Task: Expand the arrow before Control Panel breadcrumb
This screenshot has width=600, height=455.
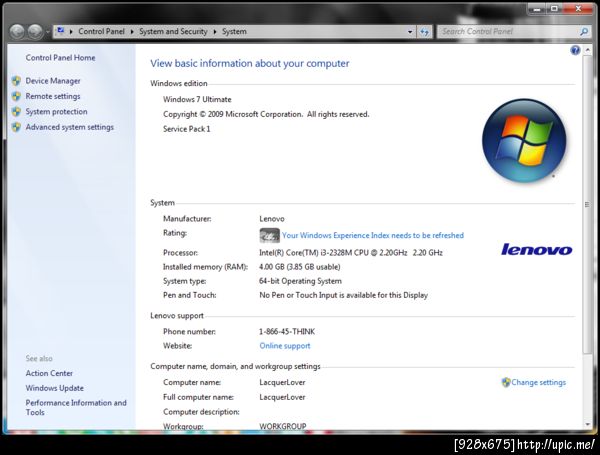Action: [71, 32]
